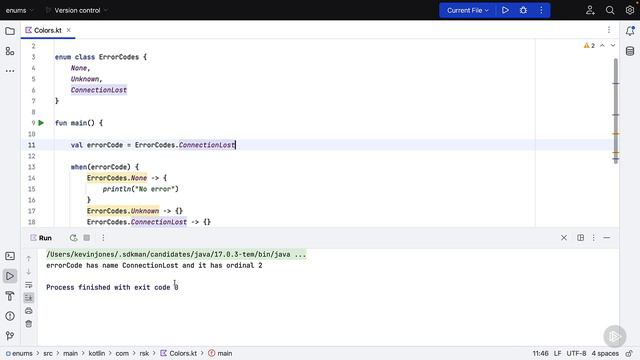This screenshot has height=360, width=640.
Task: Change the UTF-8 file encoding
Action: [x=576, y=353]
